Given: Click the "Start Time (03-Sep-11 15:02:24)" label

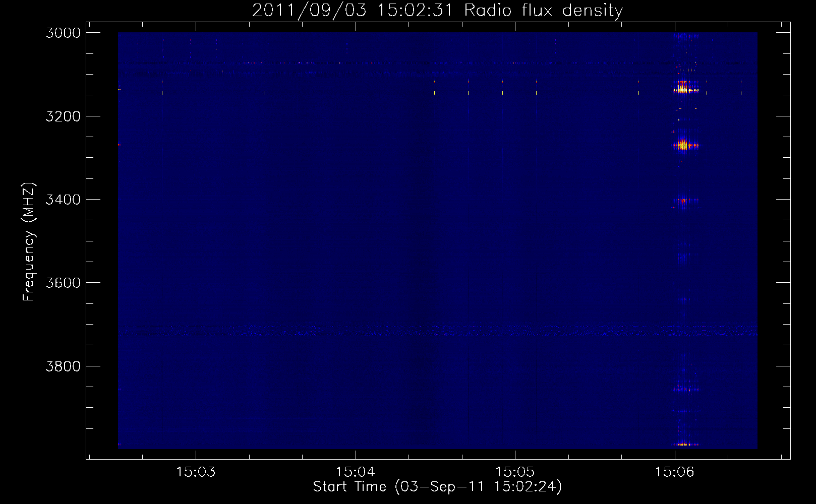Looking at the screenshot, I should [x=437, y=487].
